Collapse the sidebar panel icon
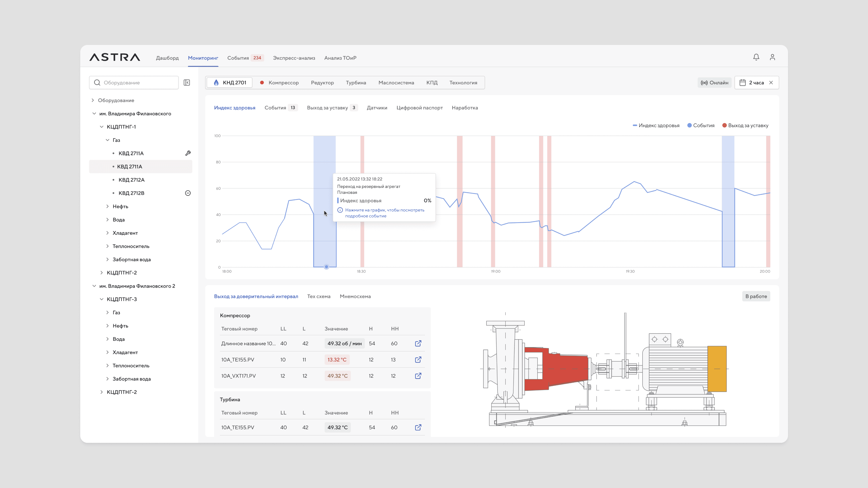 pyautogui.click(x=187, y=82)
